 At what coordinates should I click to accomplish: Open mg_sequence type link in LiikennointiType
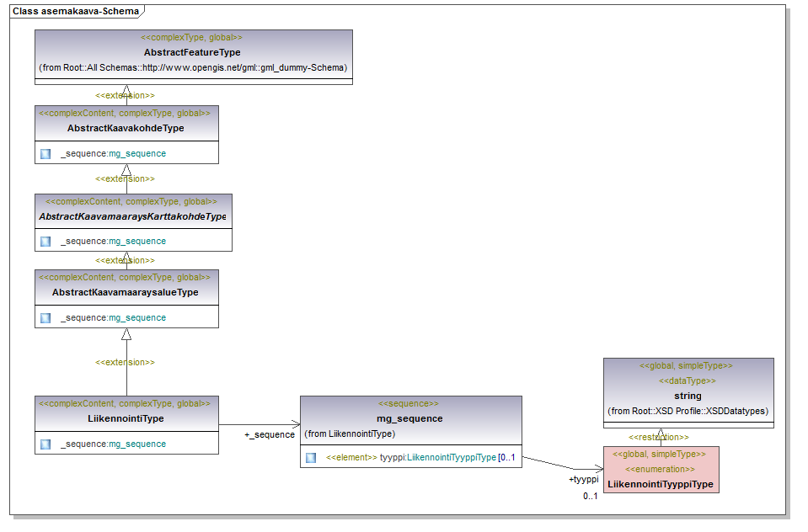point(137,444)
